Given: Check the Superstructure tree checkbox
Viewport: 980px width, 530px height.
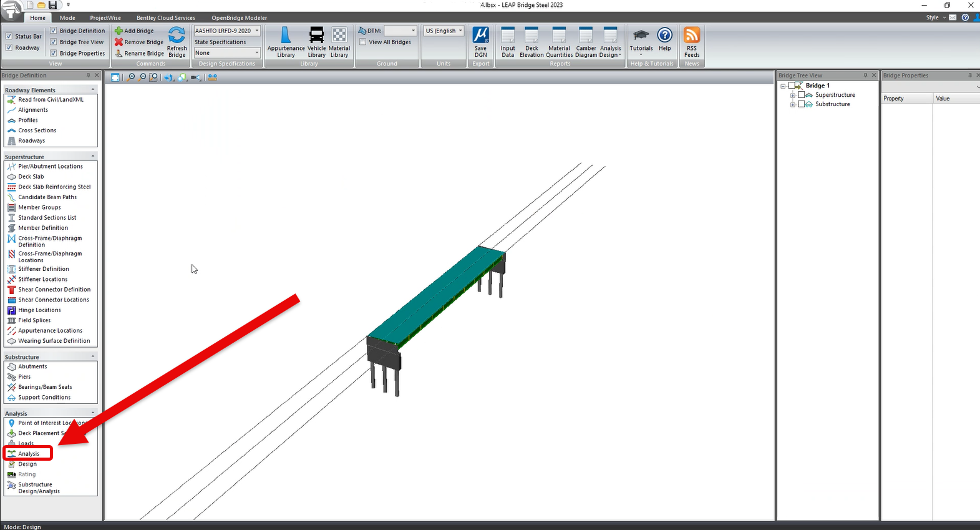Looking at the screenshot, I should (802, 95).
